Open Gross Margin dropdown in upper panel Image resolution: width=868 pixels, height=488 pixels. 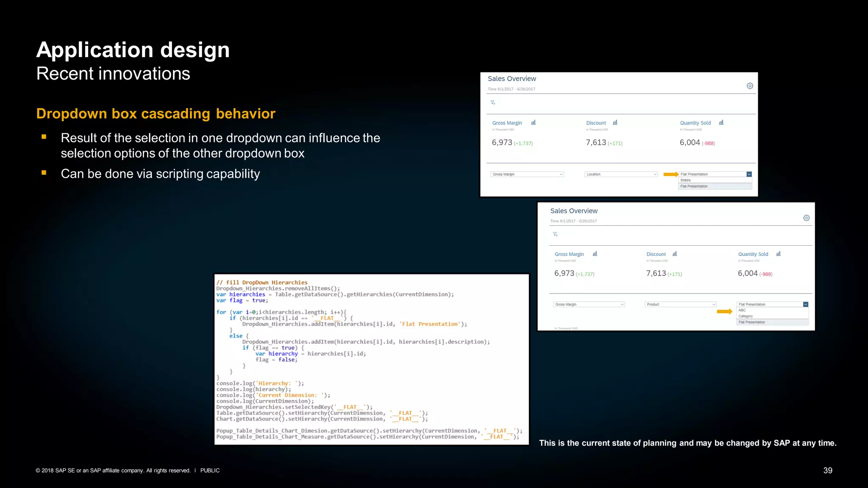(527, 174)
